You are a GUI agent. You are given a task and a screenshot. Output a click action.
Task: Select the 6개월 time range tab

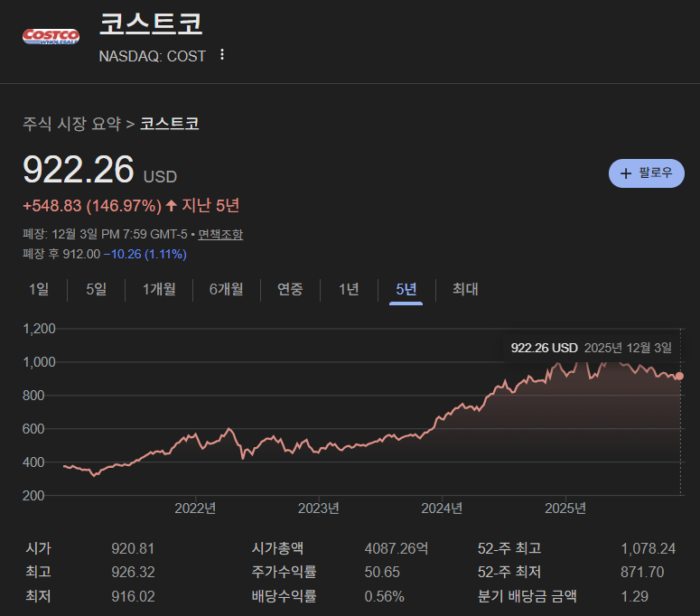click(227, 289)
